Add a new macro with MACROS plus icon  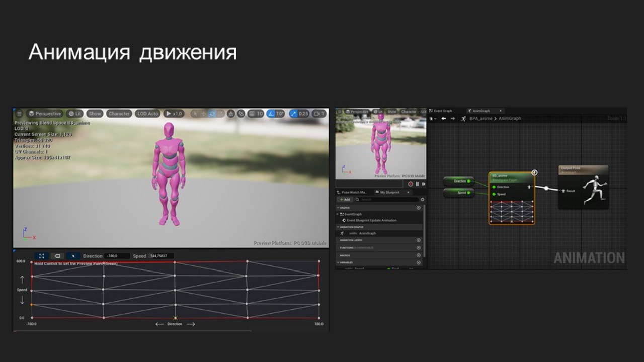[x=419, y=255]
